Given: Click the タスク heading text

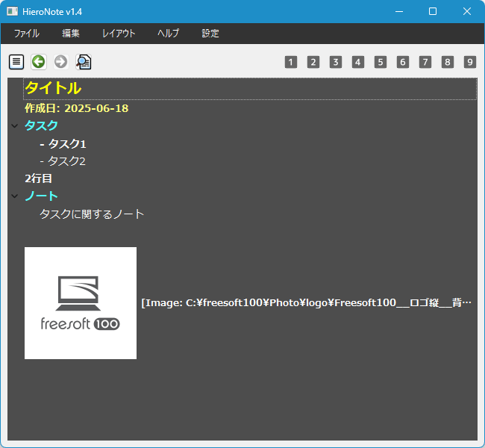Looking at the screenshot, I should (41, 125).
